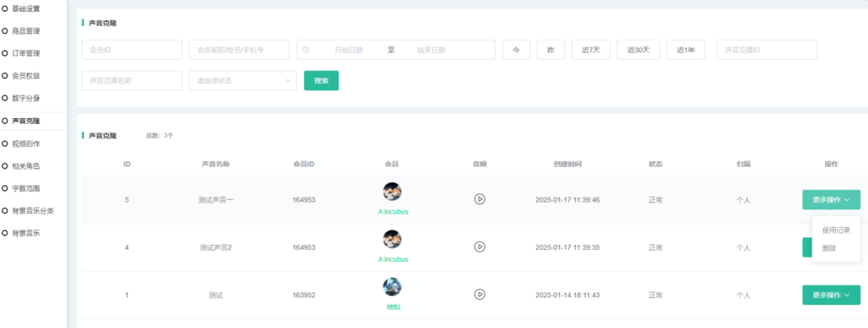Go to 视频创作 sidebar item

point(26,144)
